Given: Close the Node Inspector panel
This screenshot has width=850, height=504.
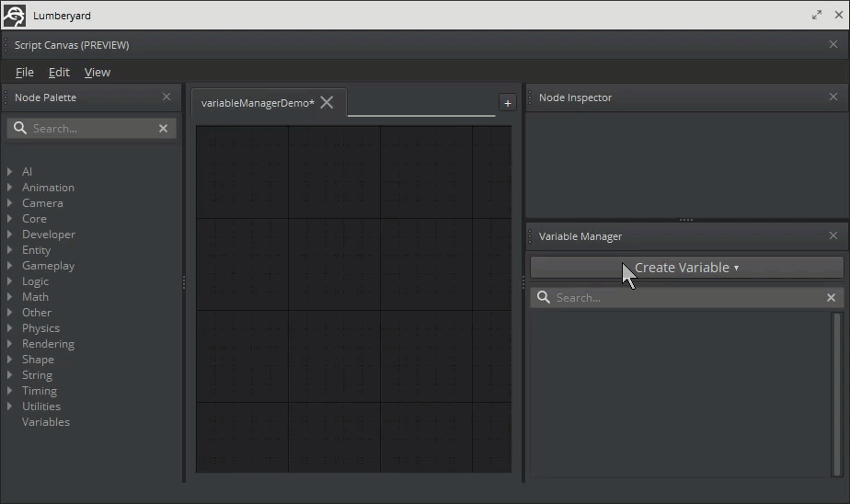Looking at the screenshot, I should 833,97.
